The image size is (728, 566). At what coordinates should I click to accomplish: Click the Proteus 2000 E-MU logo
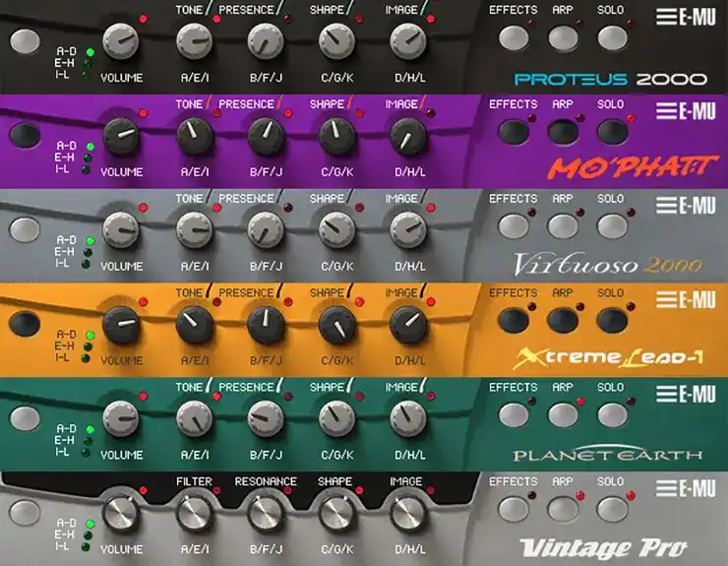(x=686, y=17)
